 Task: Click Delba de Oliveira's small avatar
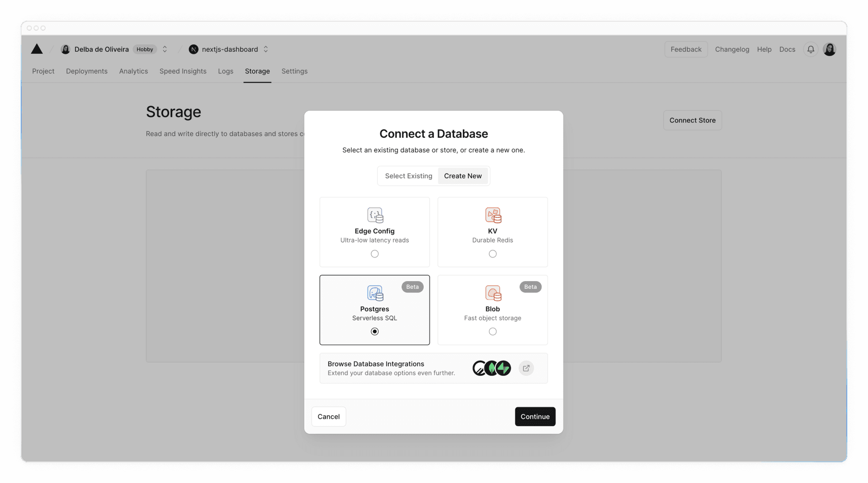click(x=66, y=49)
